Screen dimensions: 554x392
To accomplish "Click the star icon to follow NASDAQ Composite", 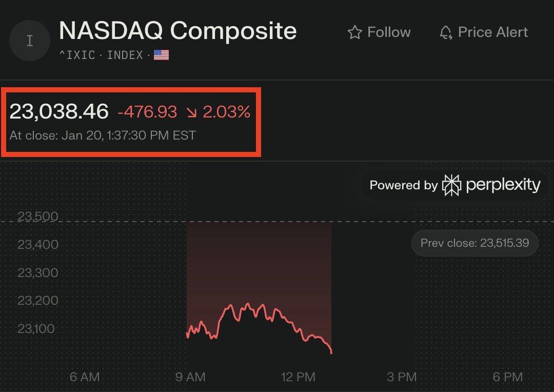I will (355, 32).
